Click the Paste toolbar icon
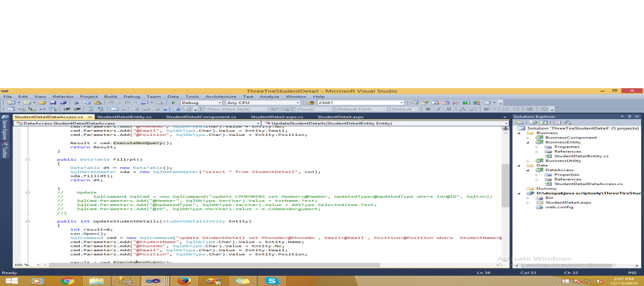 tap(97, 102)
